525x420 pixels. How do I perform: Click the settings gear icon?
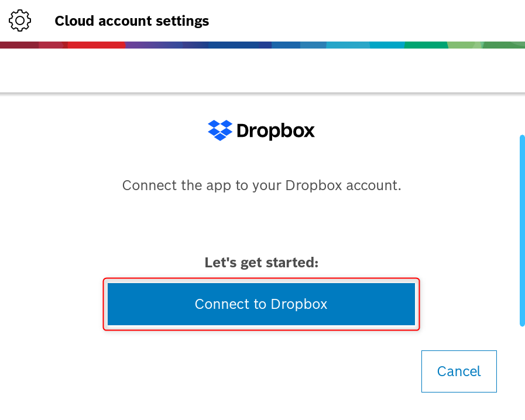point(20,21)
